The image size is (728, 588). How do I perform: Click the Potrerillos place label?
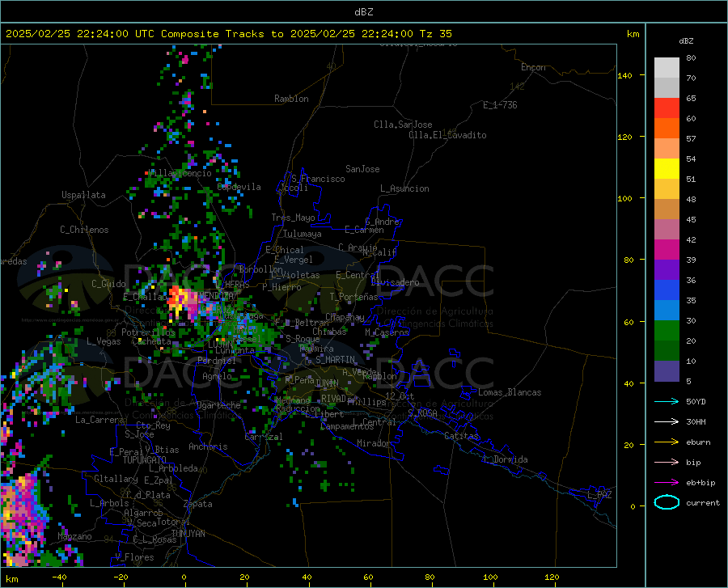tap(148, 332)
